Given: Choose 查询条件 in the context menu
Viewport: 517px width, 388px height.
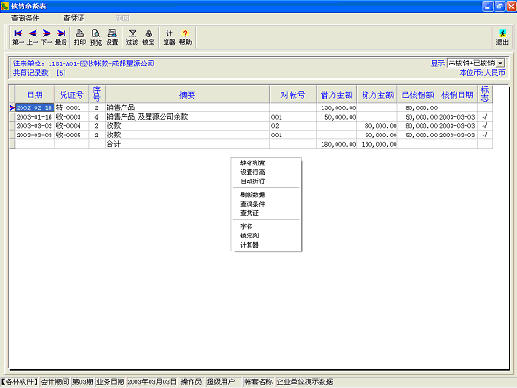Looking at the screenshot, I should pyautogui.click(x=253, y=204).
